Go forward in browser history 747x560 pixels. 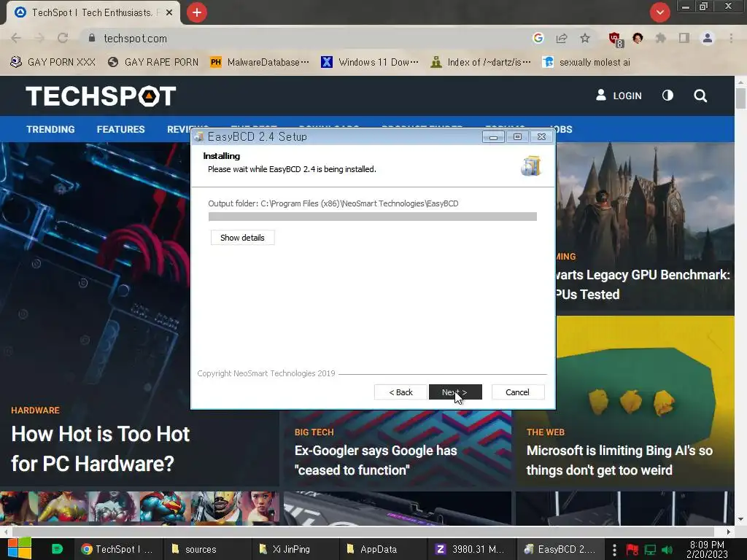pyautogui.click(x=39, y=38)
